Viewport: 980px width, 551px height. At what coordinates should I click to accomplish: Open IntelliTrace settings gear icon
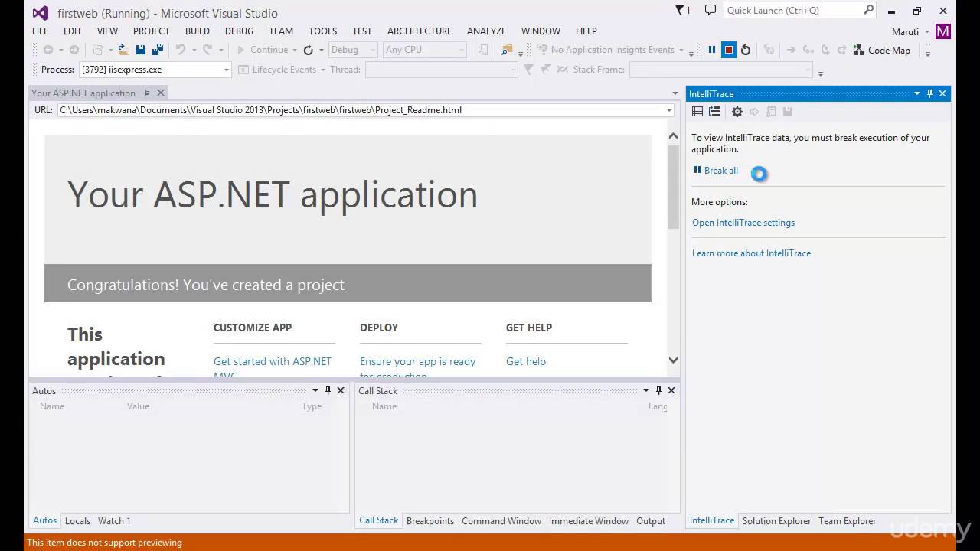[737, 112]
